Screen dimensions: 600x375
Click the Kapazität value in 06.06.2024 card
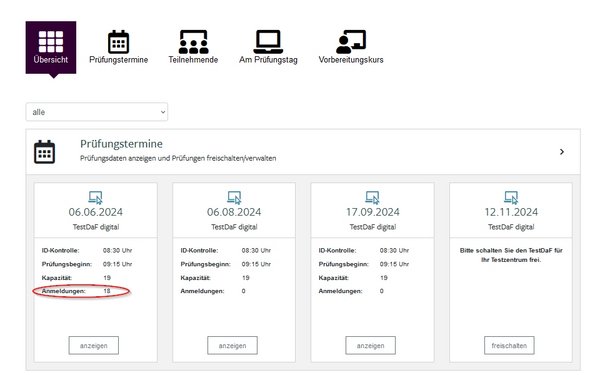[107, 278]
